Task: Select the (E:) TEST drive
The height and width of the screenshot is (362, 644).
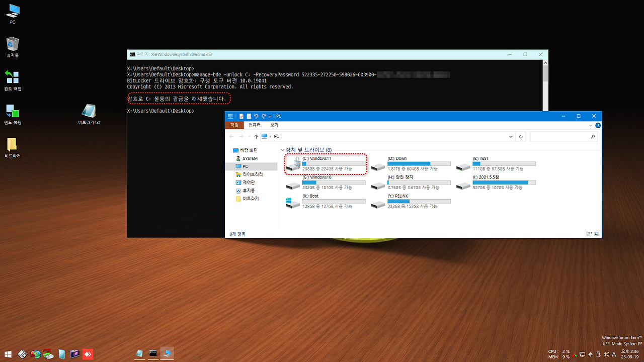Action: click(496, 164)
